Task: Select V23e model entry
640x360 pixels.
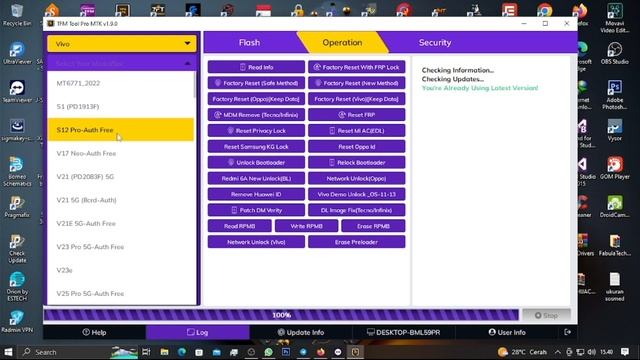Action: coord(121,270)
